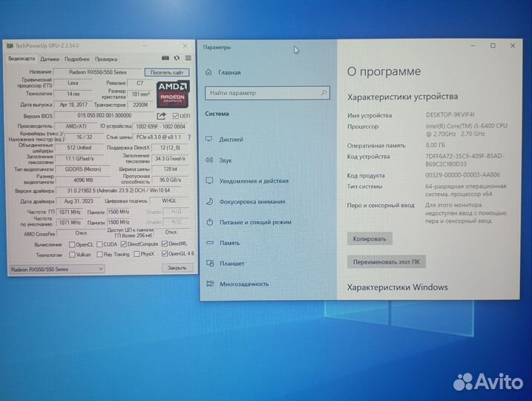Viewport: 532px width, 401px height.
Task: Click the Закрыть button in GPU-Z
Action: 177,268
